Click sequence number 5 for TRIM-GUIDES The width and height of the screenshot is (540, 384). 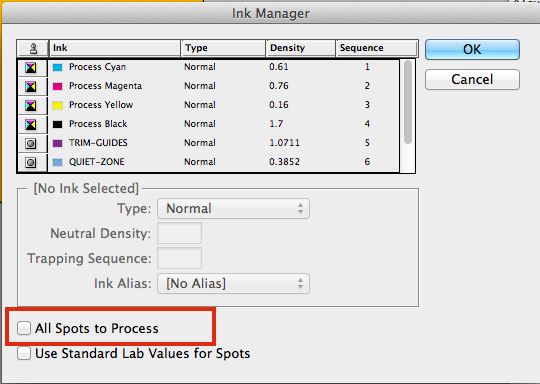click(x=367, y=143)
